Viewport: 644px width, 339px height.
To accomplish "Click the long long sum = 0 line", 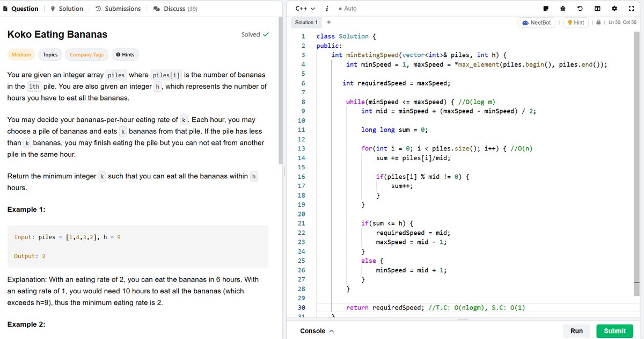I will pyautogui.click(x=394, y=129).
